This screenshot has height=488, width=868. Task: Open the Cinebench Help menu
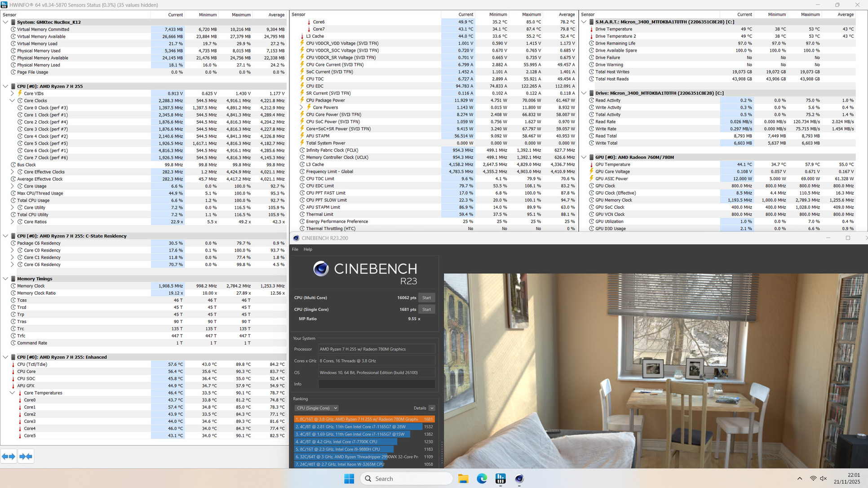click(308, 249)
